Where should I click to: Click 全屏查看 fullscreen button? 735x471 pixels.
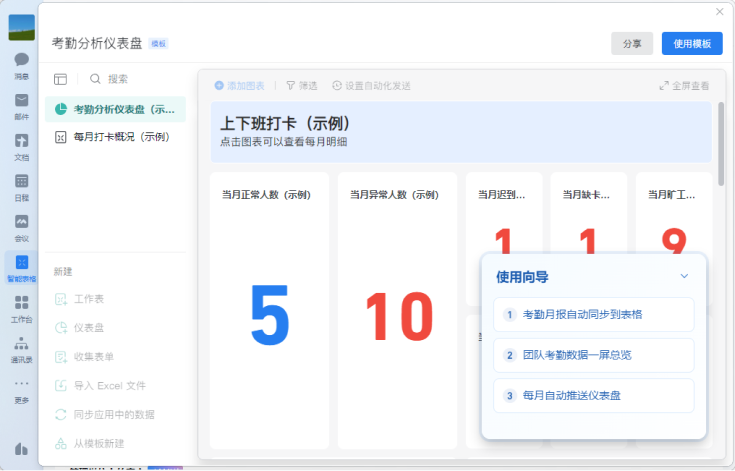(684, 86)
